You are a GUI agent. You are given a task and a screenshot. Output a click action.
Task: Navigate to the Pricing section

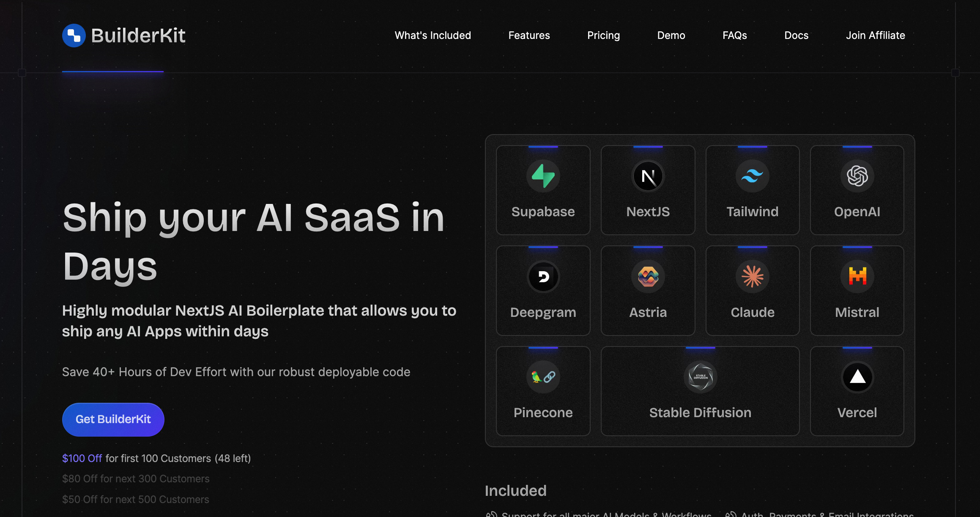click(603, 36)
